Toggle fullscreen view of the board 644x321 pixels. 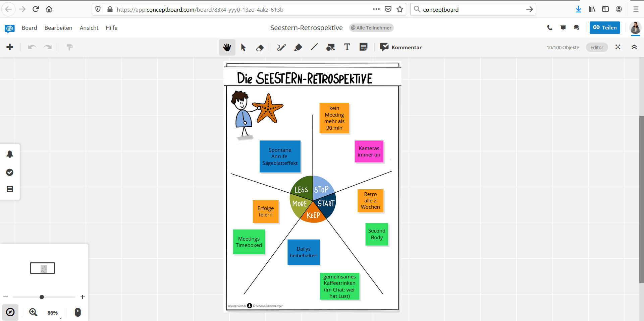pos(618,47)
